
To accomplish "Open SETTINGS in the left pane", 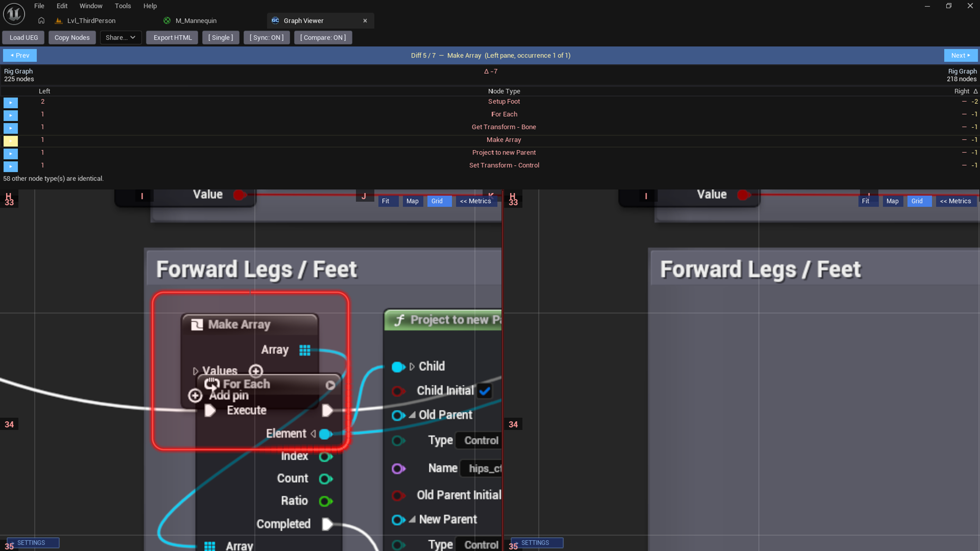I will point(33,543).
